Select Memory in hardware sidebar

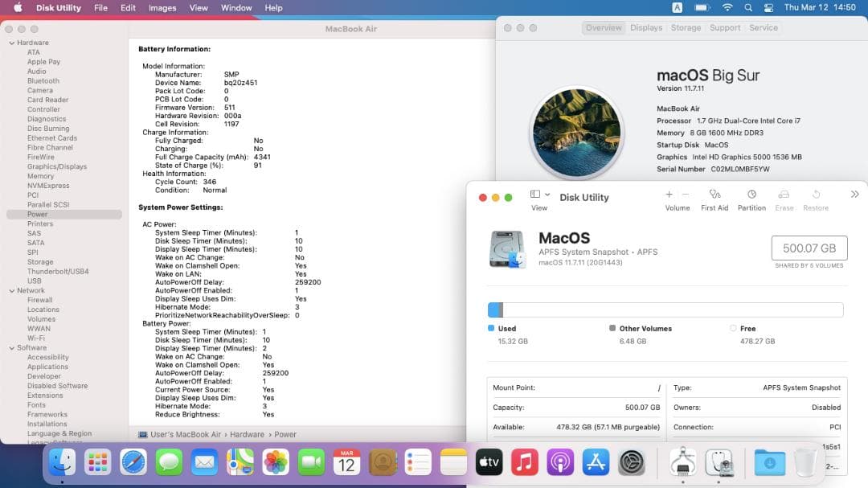[40, 176]
